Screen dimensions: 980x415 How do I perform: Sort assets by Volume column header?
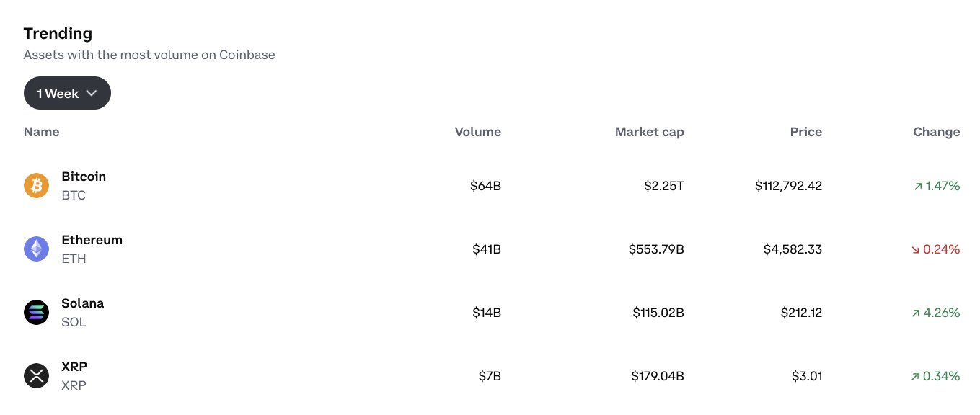(x=477, y=132)
